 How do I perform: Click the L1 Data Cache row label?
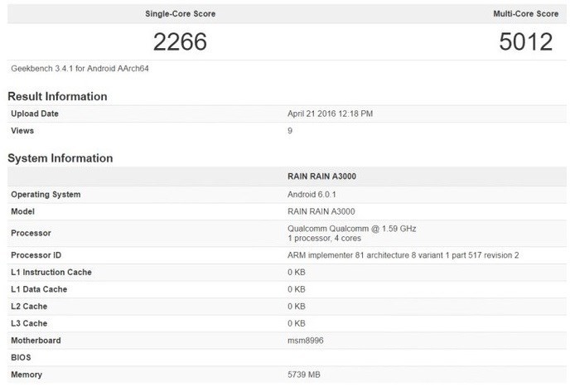point(39,289)
